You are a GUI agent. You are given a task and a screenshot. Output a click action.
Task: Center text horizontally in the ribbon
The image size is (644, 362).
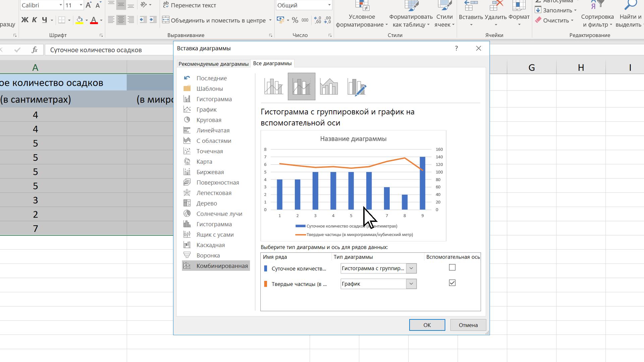coord(121,20)
